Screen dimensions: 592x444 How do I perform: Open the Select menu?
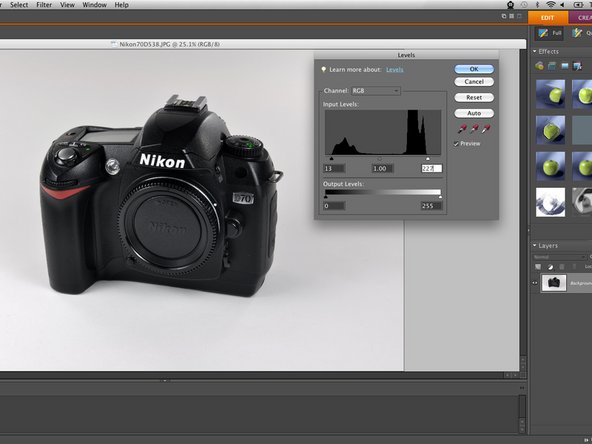pyautogui.click(x=19, y=5)
